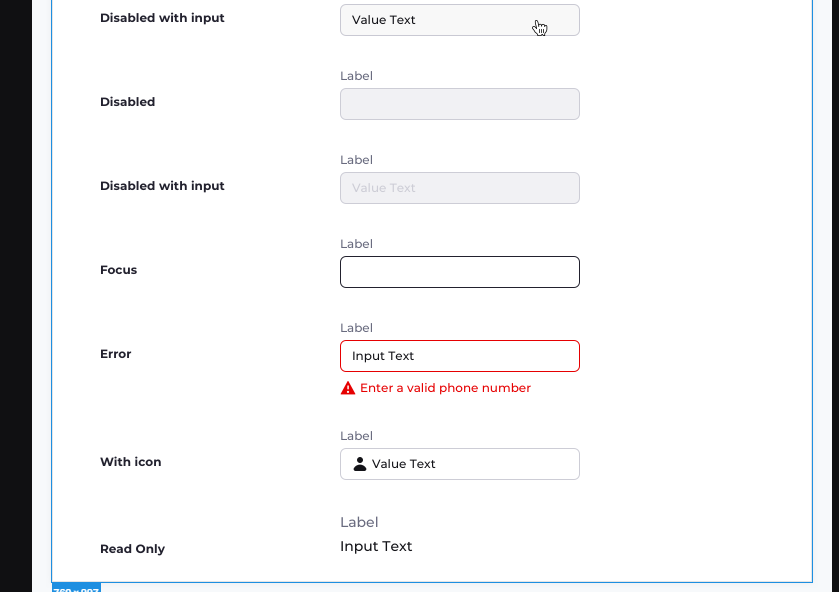Viewport: 839px width, 592px height.
Task: Select the person icon in the With icon field
Action: (x=359, y=463)
